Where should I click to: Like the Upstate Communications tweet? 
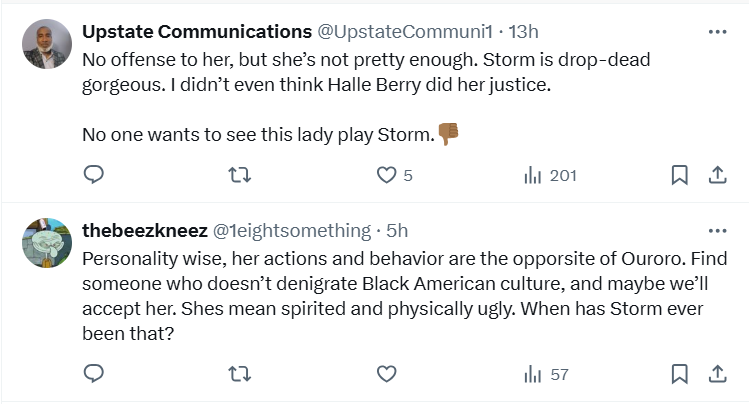coord(387,175)
